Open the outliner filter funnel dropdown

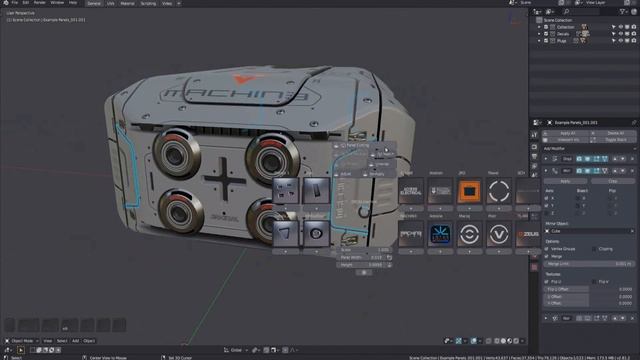[624, 12]
